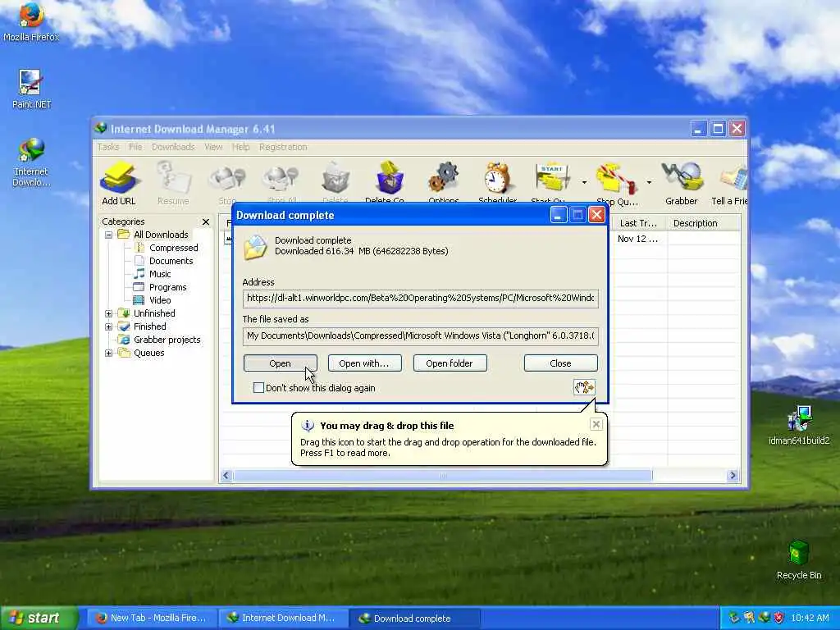Open the Registration menu
The height and width of the screenshot is (630, 840).
pos(283,147)
